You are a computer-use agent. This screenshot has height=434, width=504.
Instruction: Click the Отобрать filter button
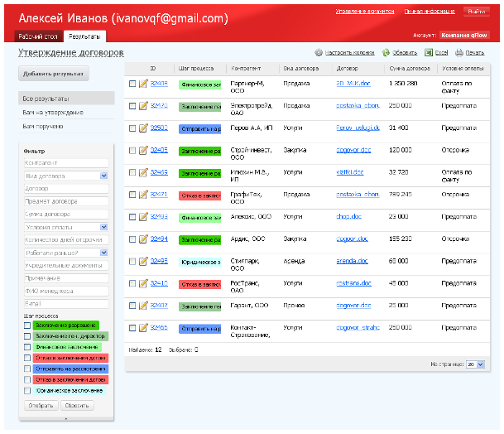tap(41, 405)
